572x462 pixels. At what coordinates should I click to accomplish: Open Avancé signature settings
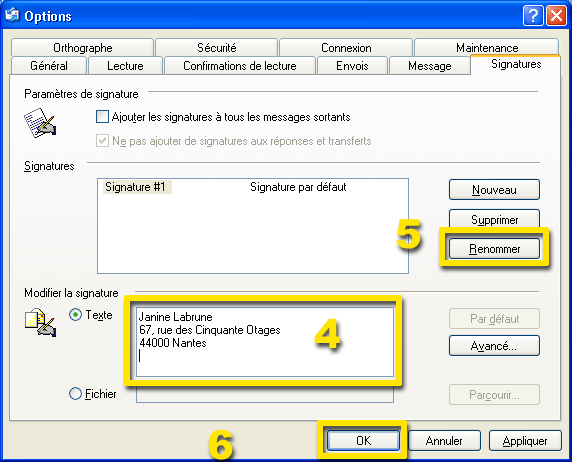point(494,346)
